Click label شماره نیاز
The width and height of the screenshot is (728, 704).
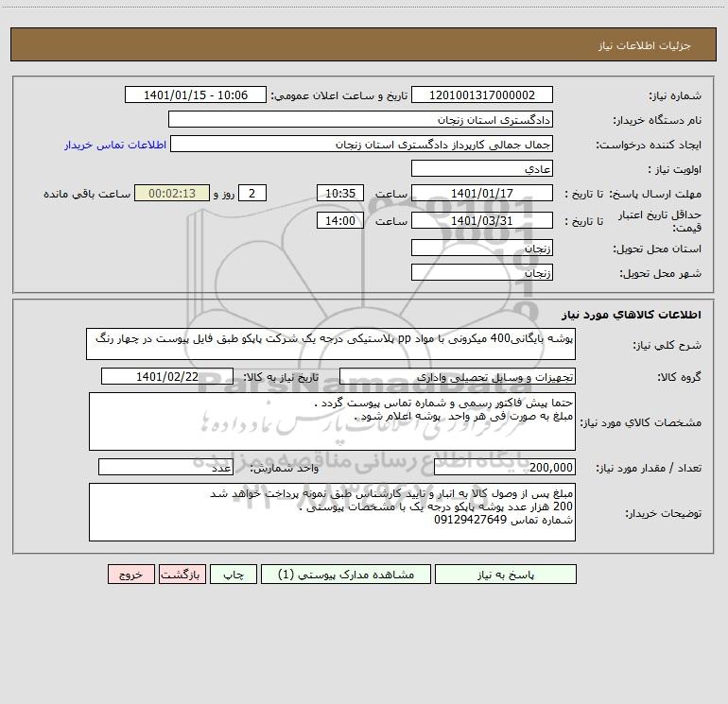[675, 96]
